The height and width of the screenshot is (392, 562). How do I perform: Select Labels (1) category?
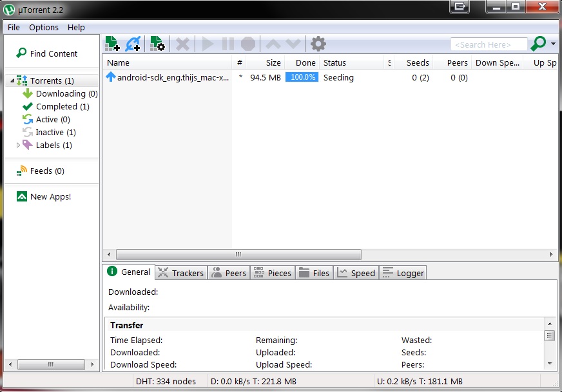(47, 145)
